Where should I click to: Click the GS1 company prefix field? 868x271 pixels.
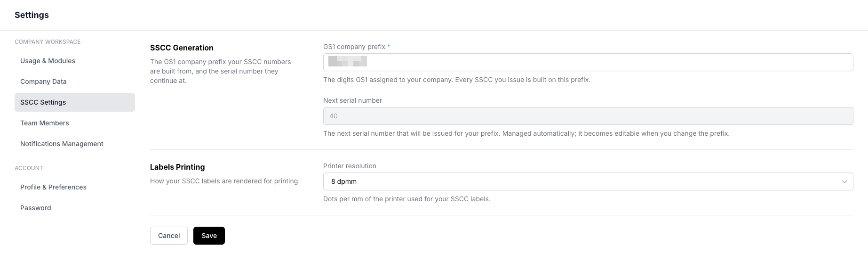[588, 62]
